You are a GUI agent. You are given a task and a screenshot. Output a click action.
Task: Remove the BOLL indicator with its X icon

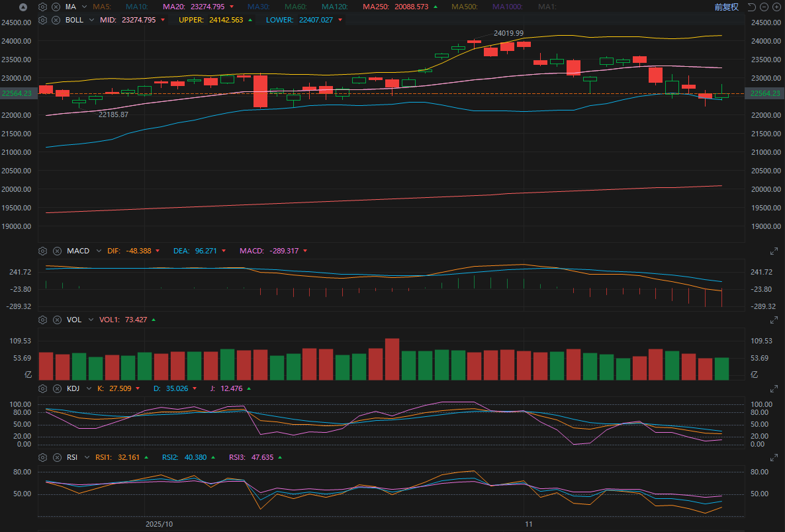point(56,20)
